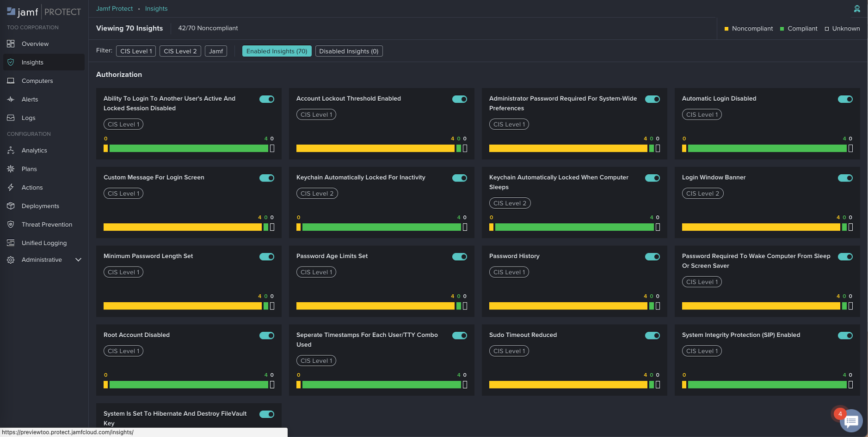Image resolution: width=868 pixels, height=437 pixels.
Task: Toggle Custom Message For Login Screen insight
Action: pyautogui.click(x=267, y=178)
